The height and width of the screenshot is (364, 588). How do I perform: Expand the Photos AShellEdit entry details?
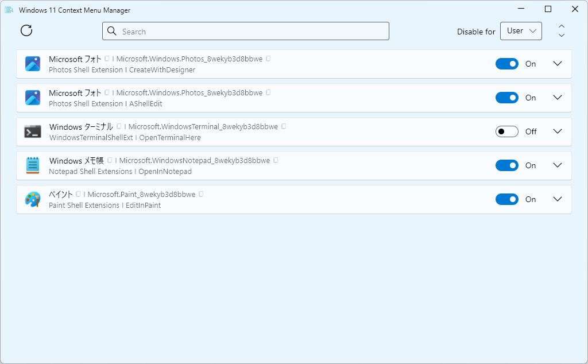(557, 98)
